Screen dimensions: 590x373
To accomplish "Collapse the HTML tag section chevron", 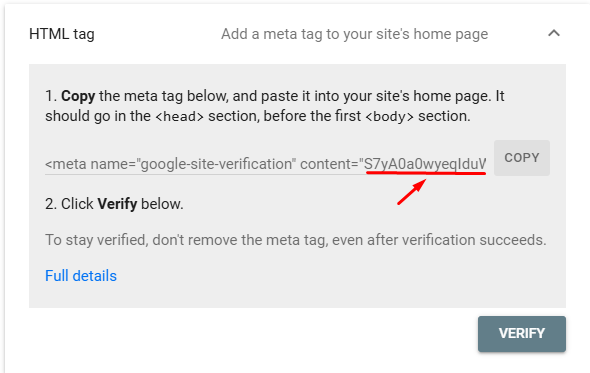I will (x=554, y=33).
